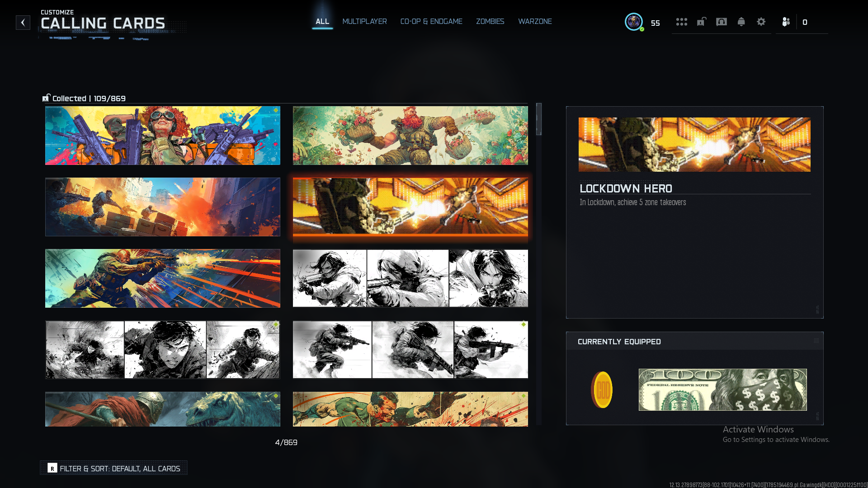Click the player level 55
This screenshot has height=488, width=868.
(x=656, y=23)
